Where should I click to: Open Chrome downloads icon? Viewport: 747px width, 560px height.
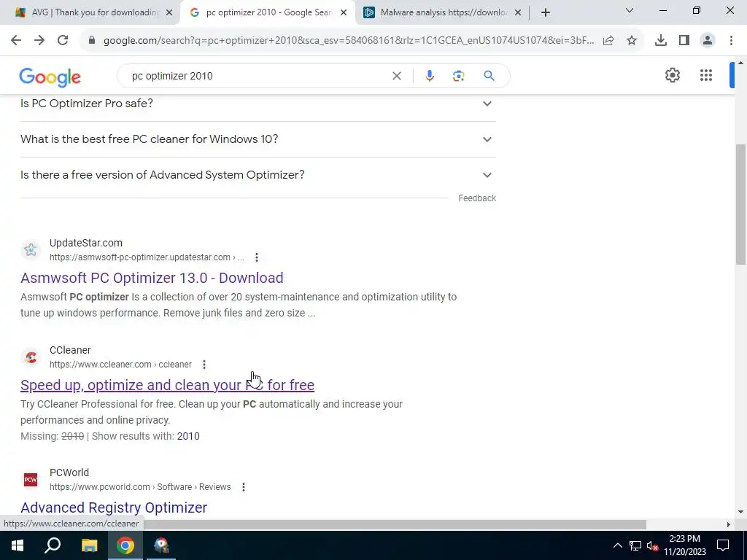tap(661, 41)
